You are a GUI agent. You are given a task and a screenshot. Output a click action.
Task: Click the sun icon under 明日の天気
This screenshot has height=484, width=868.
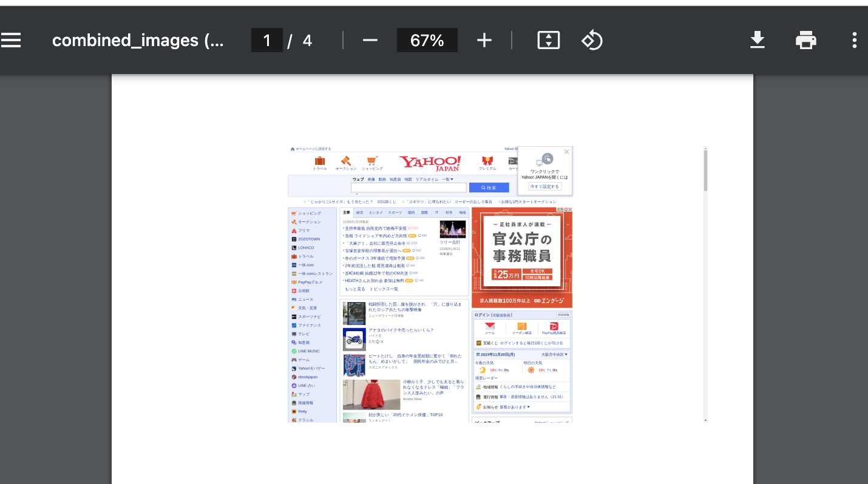[x=531, y=370]
